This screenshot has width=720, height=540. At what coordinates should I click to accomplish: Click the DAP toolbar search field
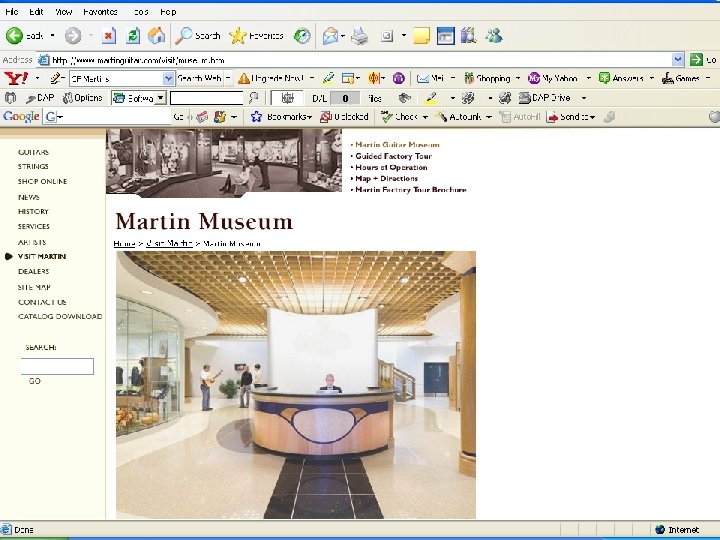point(206,98)
